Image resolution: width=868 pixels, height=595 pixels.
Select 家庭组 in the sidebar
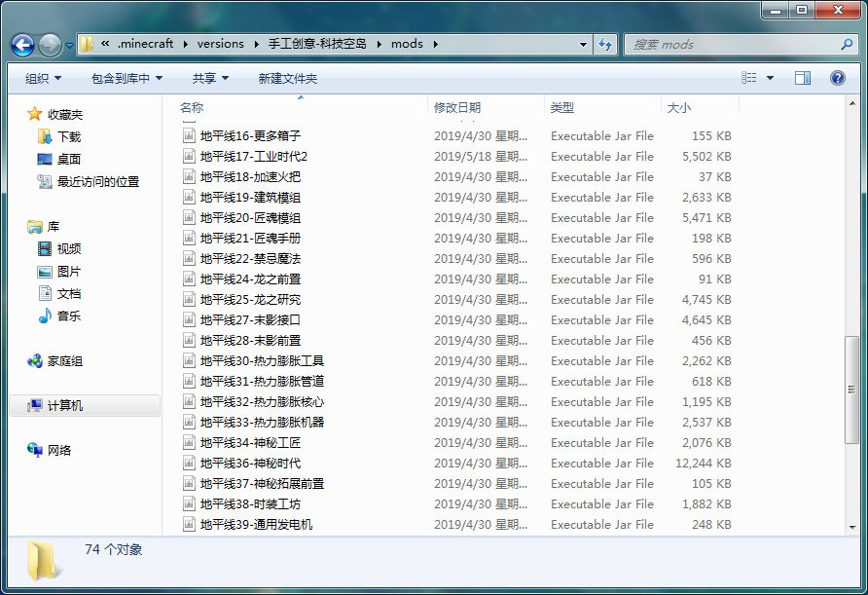coord(65,361)
